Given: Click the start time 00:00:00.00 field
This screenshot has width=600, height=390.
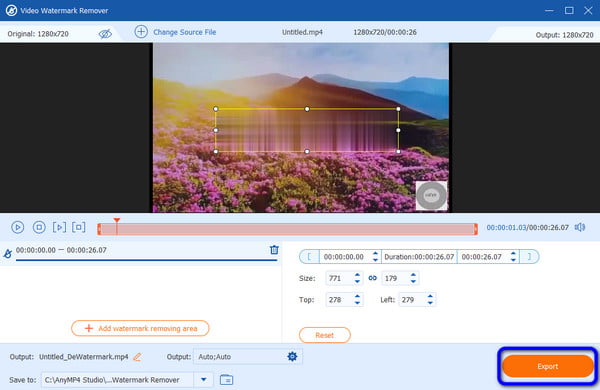Looking at the screenshot, I should pos(344,257).
